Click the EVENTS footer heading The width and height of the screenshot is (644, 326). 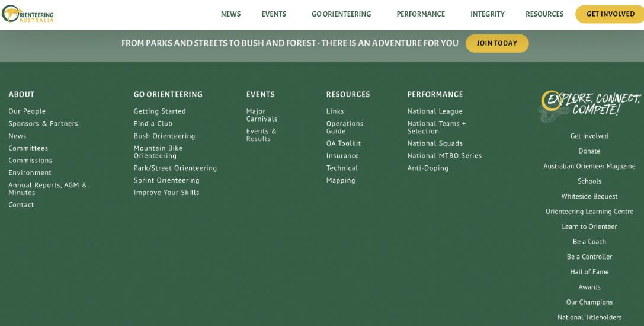pos(261,95)
